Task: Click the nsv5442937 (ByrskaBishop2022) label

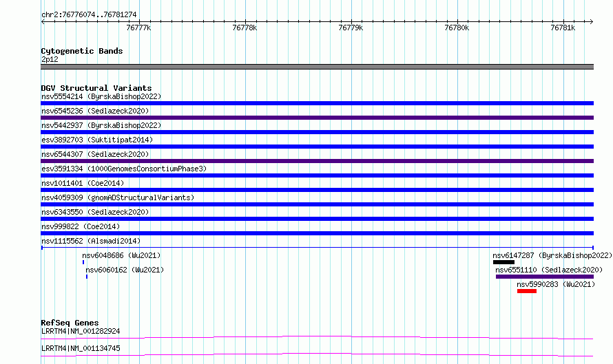Action: (101, 125)
